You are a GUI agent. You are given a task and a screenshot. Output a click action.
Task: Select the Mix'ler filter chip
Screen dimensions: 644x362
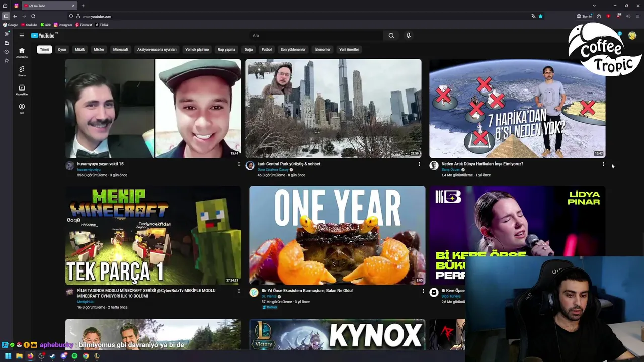click(99, 49)
